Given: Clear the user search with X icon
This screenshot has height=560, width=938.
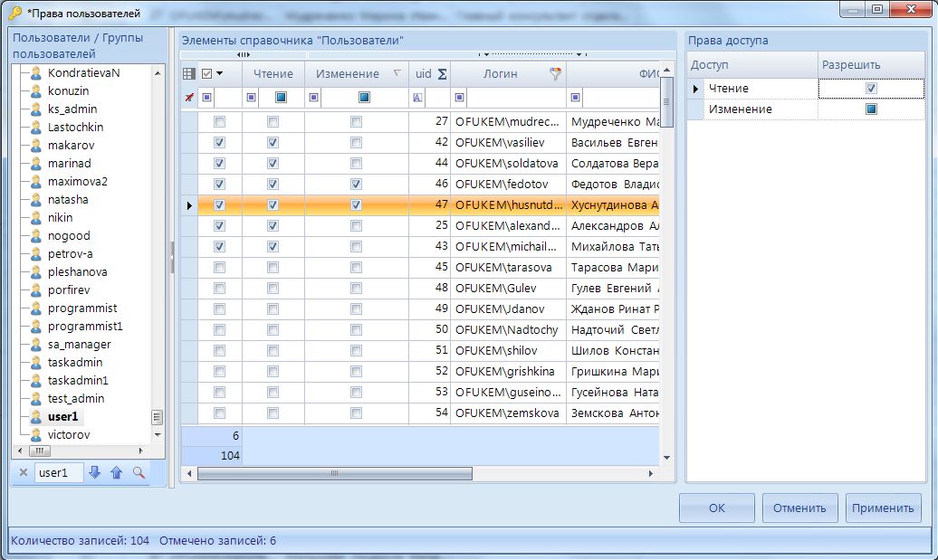Looking at the screenshot, I should 24,472.
